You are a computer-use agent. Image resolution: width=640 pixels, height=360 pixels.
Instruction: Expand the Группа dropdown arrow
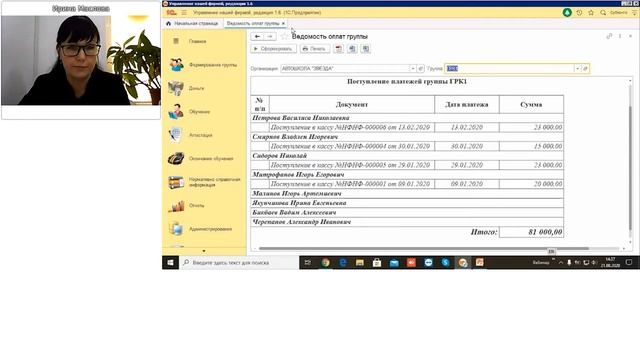[x=578, y=69]
